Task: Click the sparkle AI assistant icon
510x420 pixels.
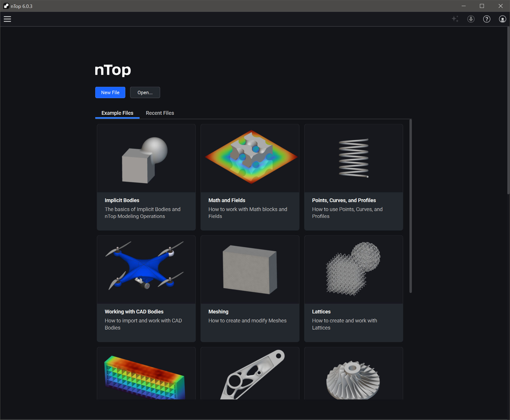Action: pyautogui.click(x=455, y=19)
